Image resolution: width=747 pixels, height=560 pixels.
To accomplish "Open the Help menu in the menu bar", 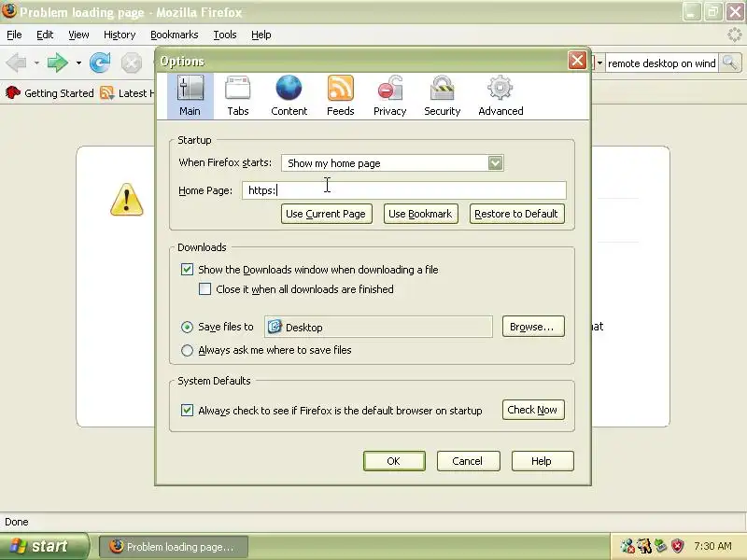I will pos(261,35).
